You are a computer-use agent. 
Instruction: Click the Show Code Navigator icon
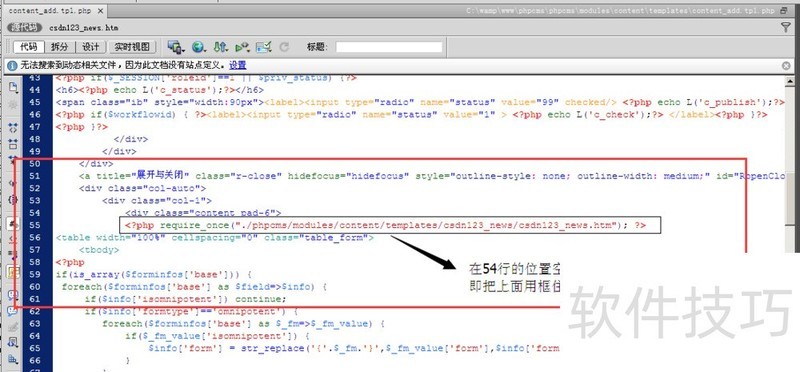tap(13, 104)
